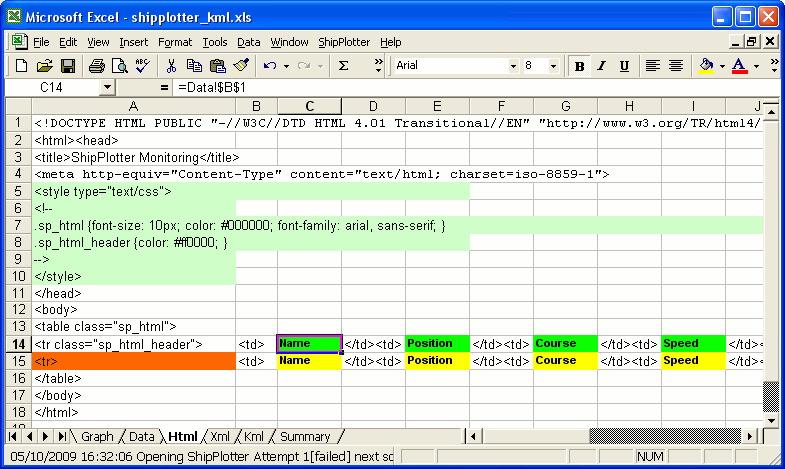Apply red font color with the A icon

click(x=739, y=66)
